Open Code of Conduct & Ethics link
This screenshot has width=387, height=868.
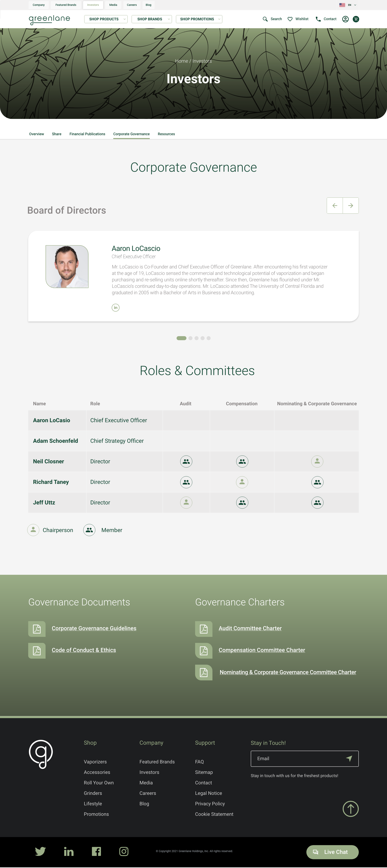click(84, 650)
